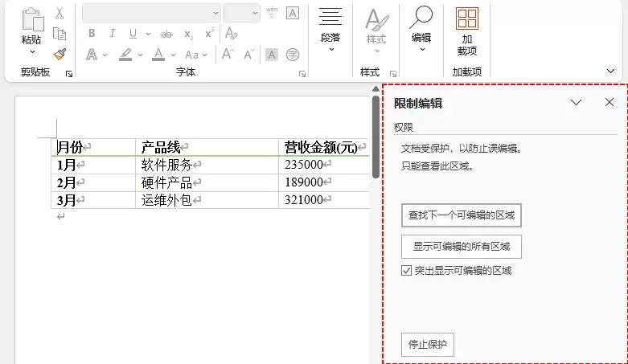This screenshot has height=364, width=628.
Task: Click the character border icon
Action: pos(293,13)
